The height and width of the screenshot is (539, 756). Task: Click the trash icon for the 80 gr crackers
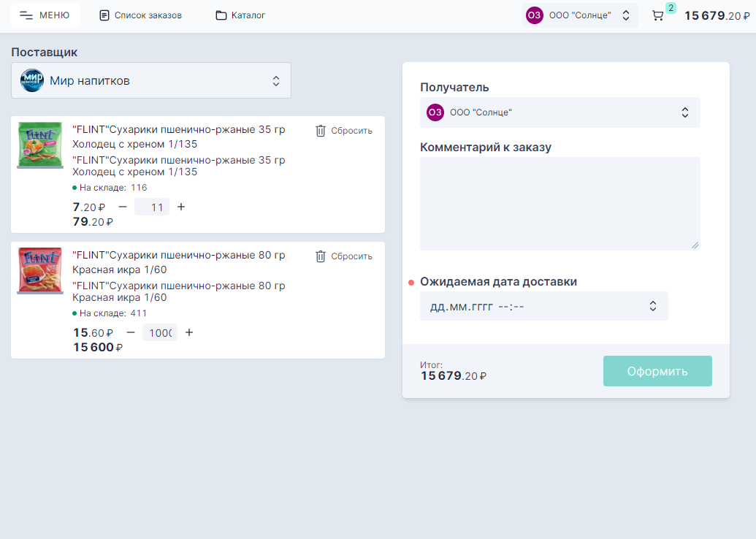point(321,256)
